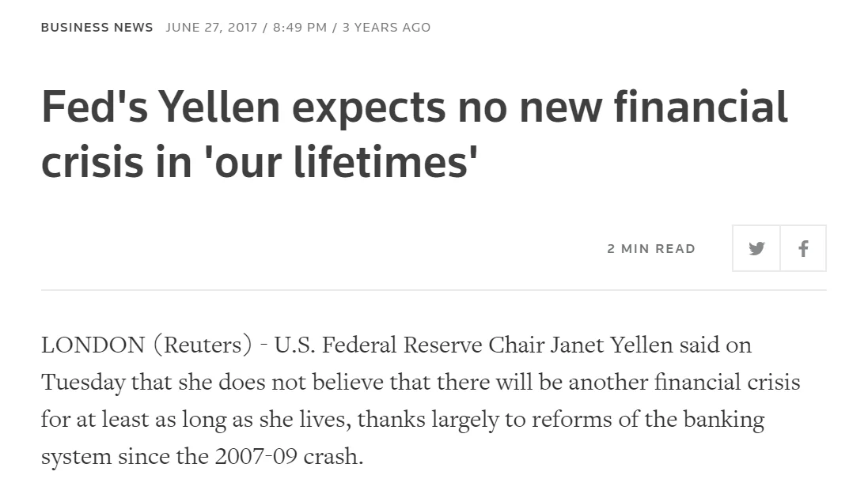Share the article on Twitter
Viewport: 868px width, 479px height.
pyautogui.click(x=756, y=248)
